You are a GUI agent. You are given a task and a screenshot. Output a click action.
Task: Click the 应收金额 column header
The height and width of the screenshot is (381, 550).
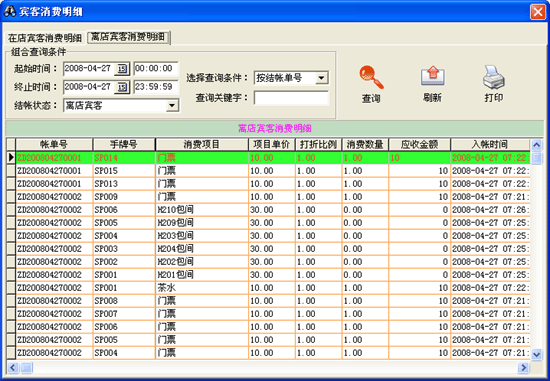[x=419, y=144]
